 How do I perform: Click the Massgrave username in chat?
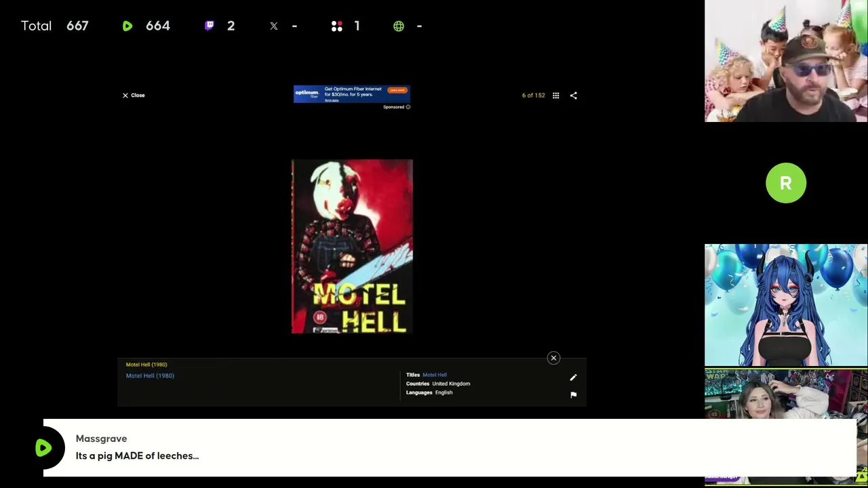pos(101,439)
